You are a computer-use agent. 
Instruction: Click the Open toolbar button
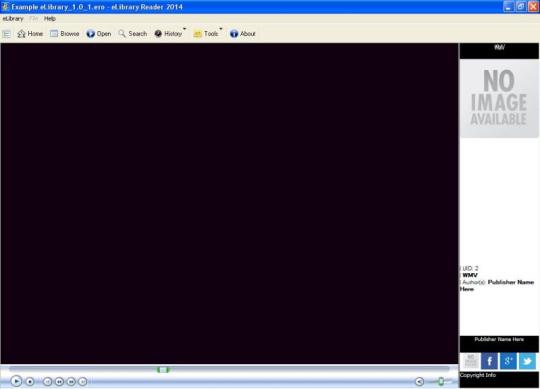(x=99, y=34)
